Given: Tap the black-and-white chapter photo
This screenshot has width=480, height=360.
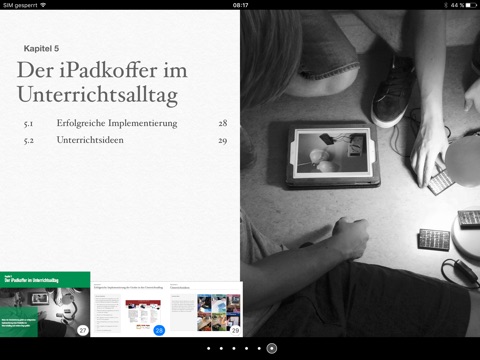Looking at the screenshot, I should point(360,173).
